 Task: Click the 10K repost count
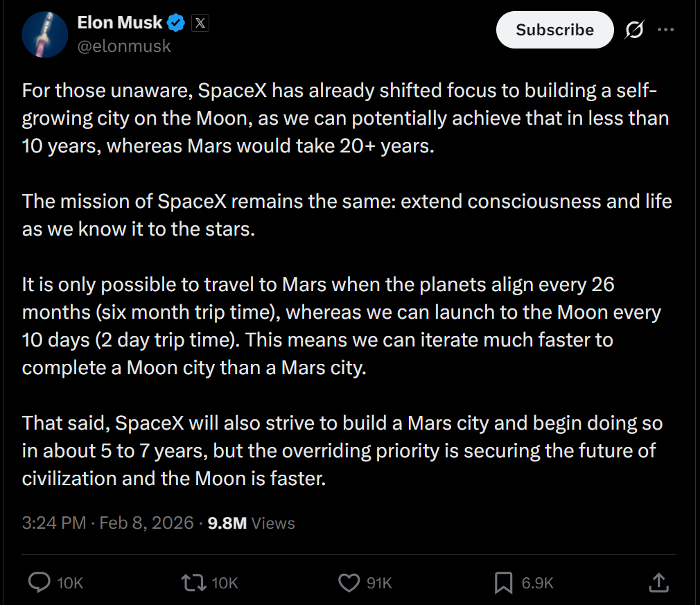tap(225, 583)
